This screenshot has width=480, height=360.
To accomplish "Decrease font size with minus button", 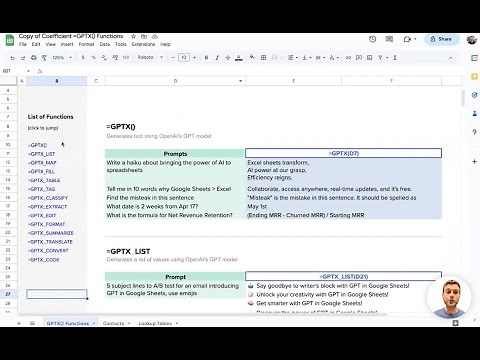I will [x=173, y=58].
